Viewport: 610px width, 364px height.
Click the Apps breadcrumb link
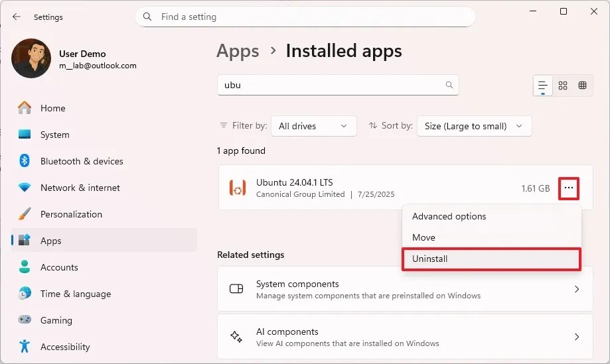[x=238, y=51]
